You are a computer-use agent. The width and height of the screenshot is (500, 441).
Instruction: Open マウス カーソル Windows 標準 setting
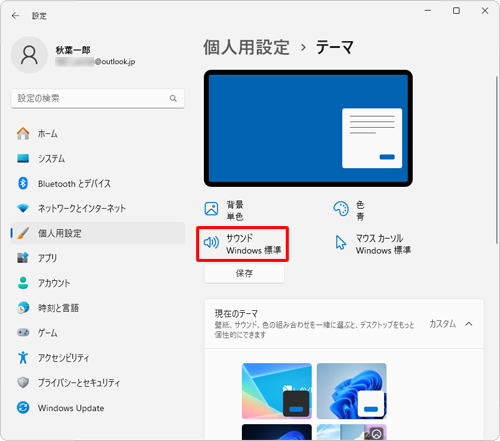pos(373,244)
